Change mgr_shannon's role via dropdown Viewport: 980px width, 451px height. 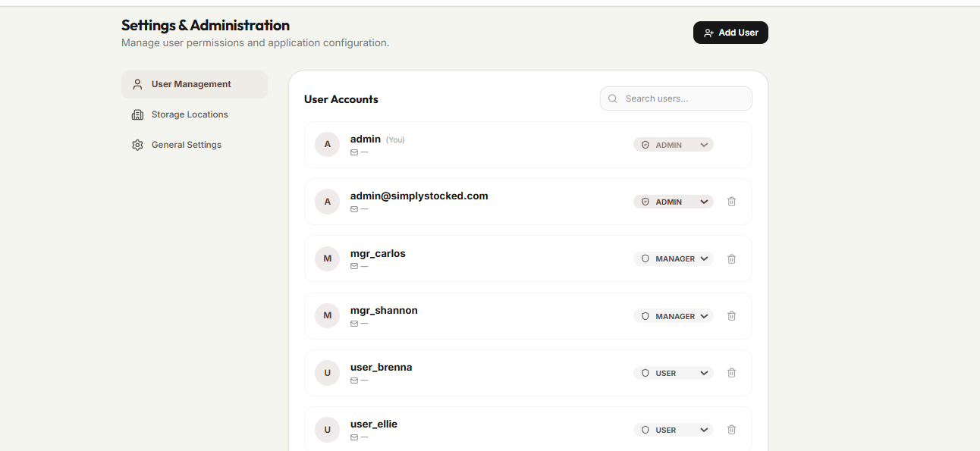click(674, 316)
